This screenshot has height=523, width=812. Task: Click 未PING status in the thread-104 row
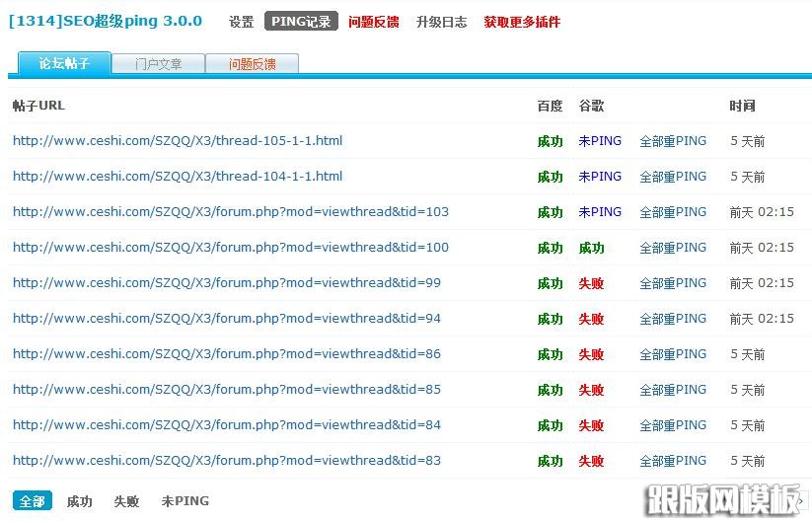pos(600,177)
